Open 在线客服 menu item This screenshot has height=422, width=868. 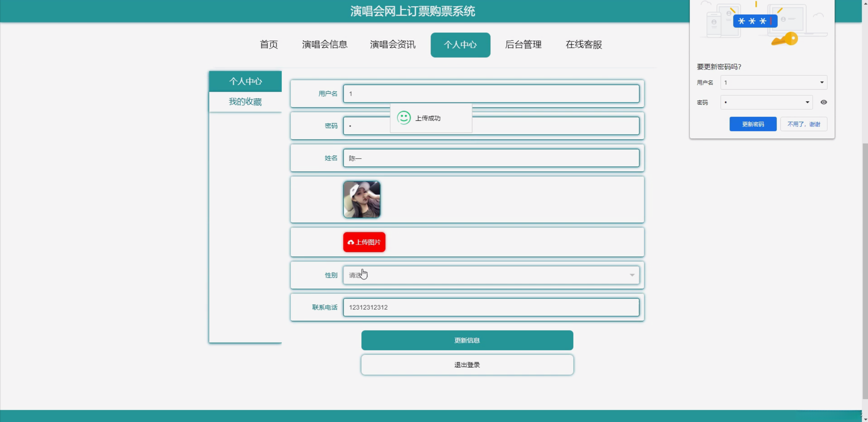pyautogui.click(x=583, y=44)
